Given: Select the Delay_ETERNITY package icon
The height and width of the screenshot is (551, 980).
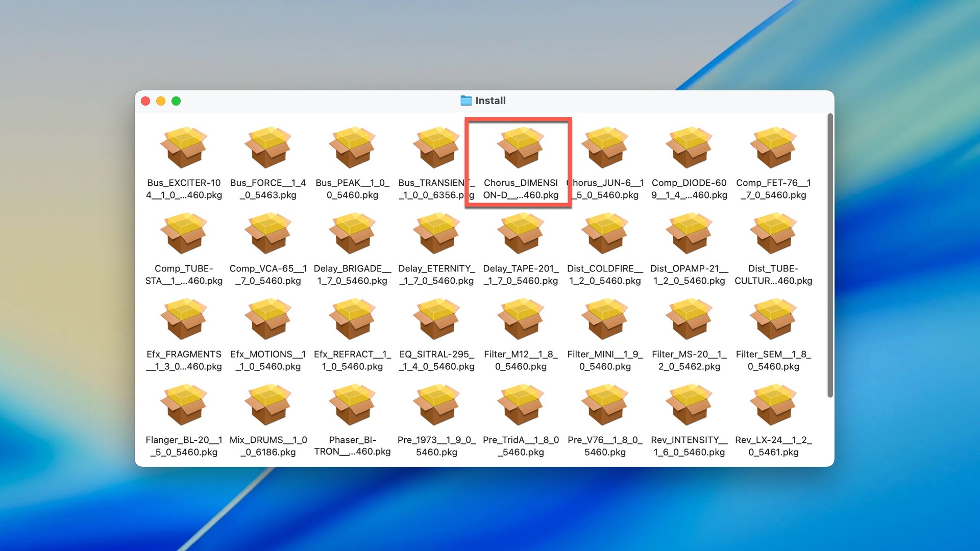Looking at the screenshot, I should (436, 234).
